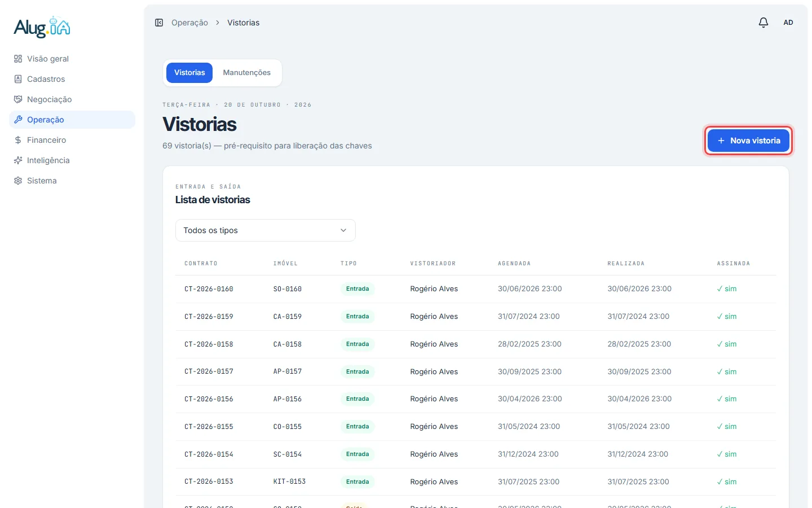This screenshot has height=508, width=812.
Task: Click the Visão geral dashboard icon
Action: pyautogui.click(x=18, y=59)
